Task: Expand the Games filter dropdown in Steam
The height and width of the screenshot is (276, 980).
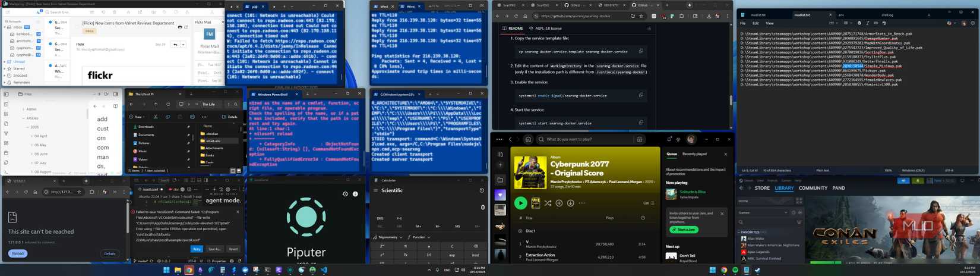Action: point(785,212)
